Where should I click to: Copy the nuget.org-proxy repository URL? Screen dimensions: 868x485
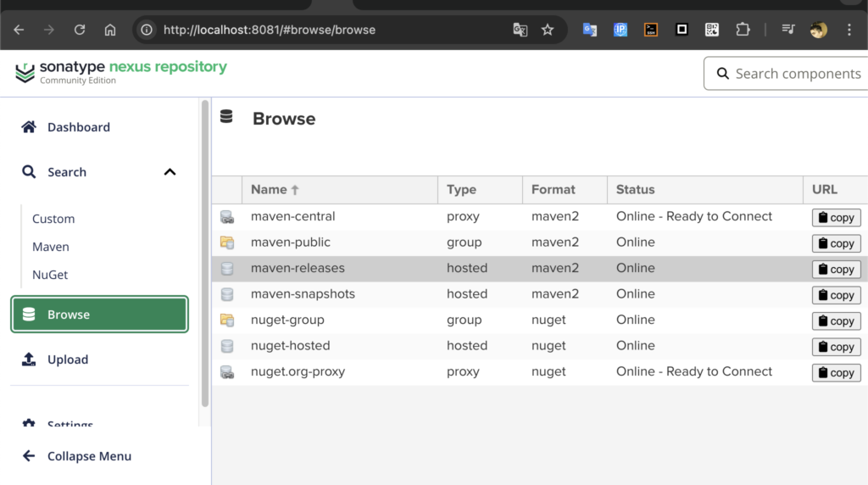click(836, 373)
